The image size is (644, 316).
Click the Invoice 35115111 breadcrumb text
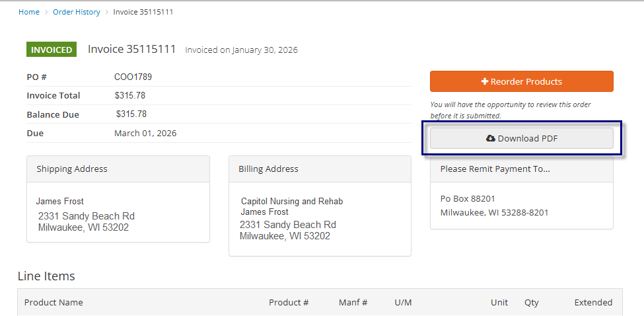coord(143,12)
